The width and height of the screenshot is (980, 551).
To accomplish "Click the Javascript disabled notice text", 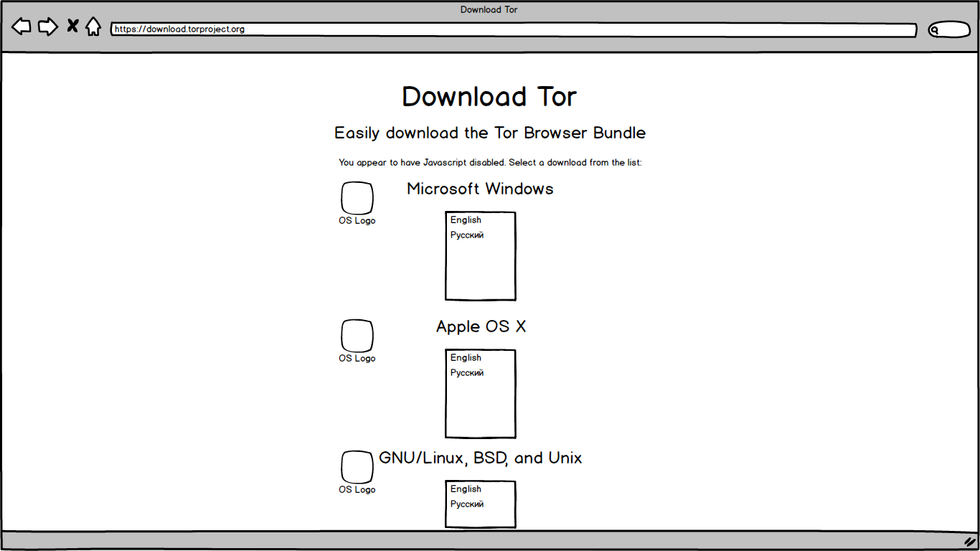I will [x=490, y=163].
